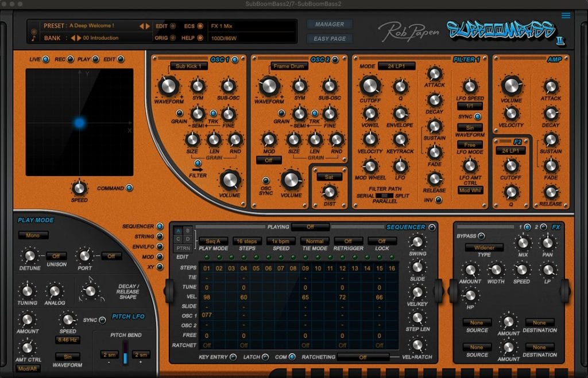The height and width of the screenshot is (378, 588).
Task: Toggle OSC SYNC on oscillator 2
Action: pos(265,181)
